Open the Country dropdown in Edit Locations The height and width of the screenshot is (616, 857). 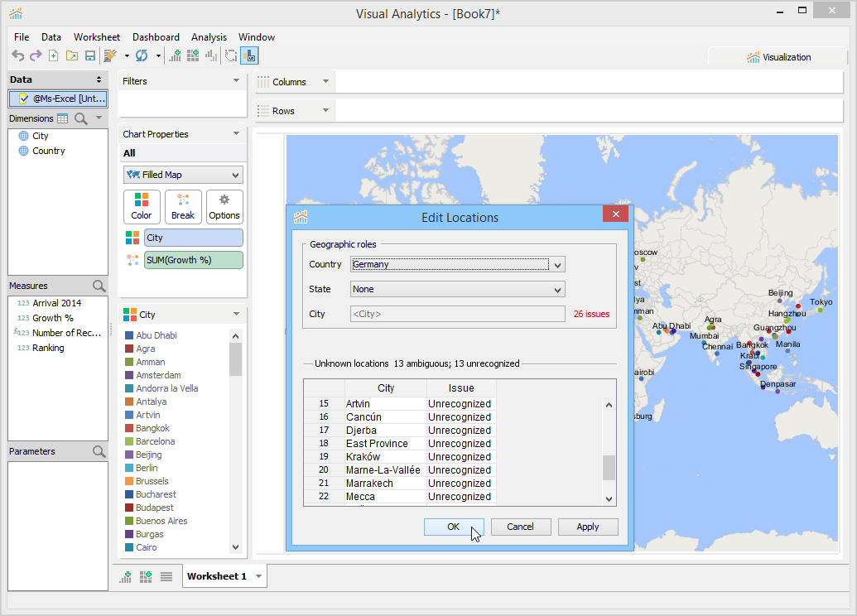click(558, 265)
